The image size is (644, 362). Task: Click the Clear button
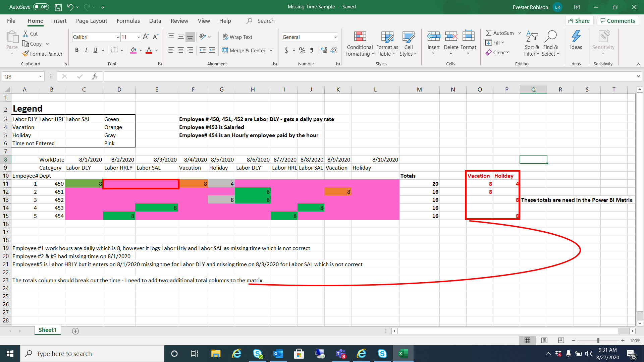pos(497,53)
